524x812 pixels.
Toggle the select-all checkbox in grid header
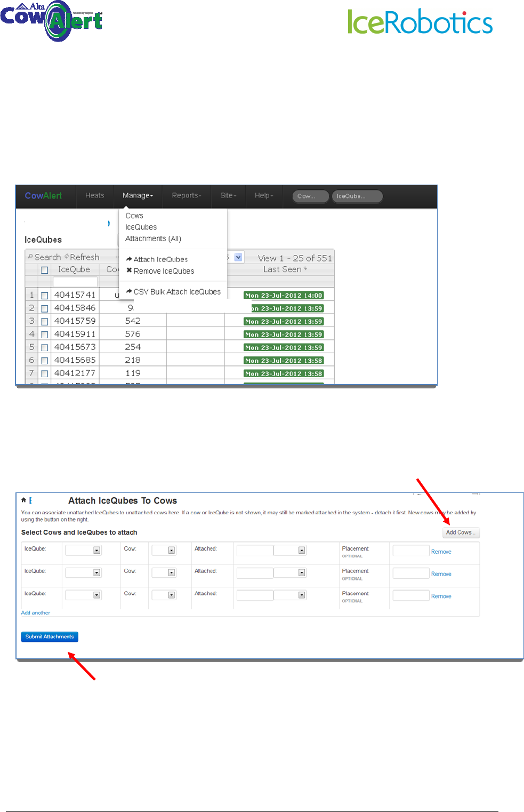[x=45, y=270]
